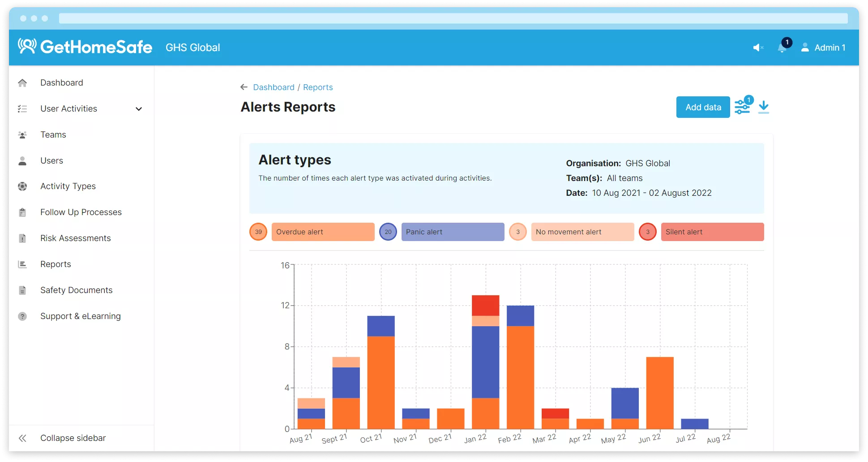
Task: Click the GetHomeSafe logo
Action: point(85,47)
